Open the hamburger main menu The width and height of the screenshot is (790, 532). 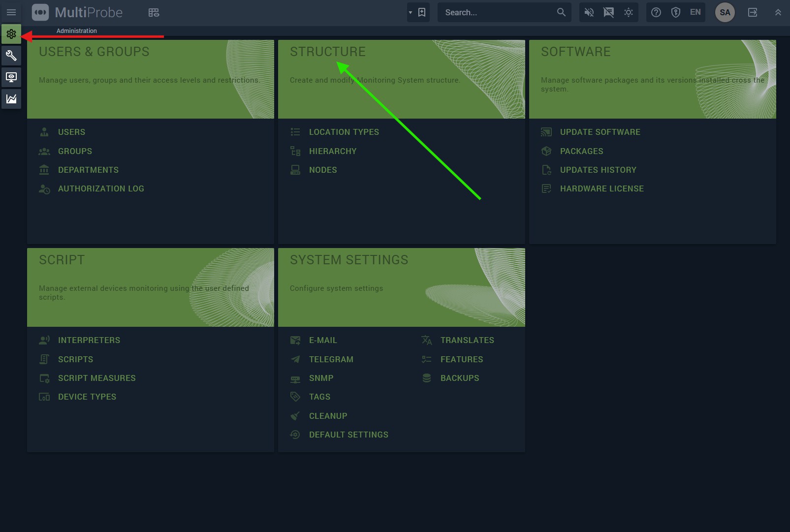click(11, 13)
